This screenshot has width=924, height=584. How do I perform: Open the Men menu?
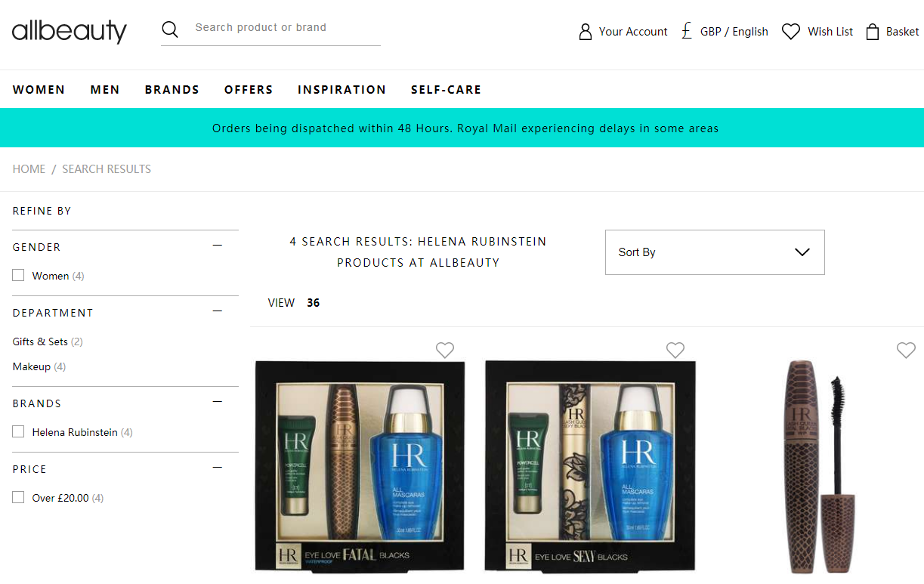click(105, 89)
